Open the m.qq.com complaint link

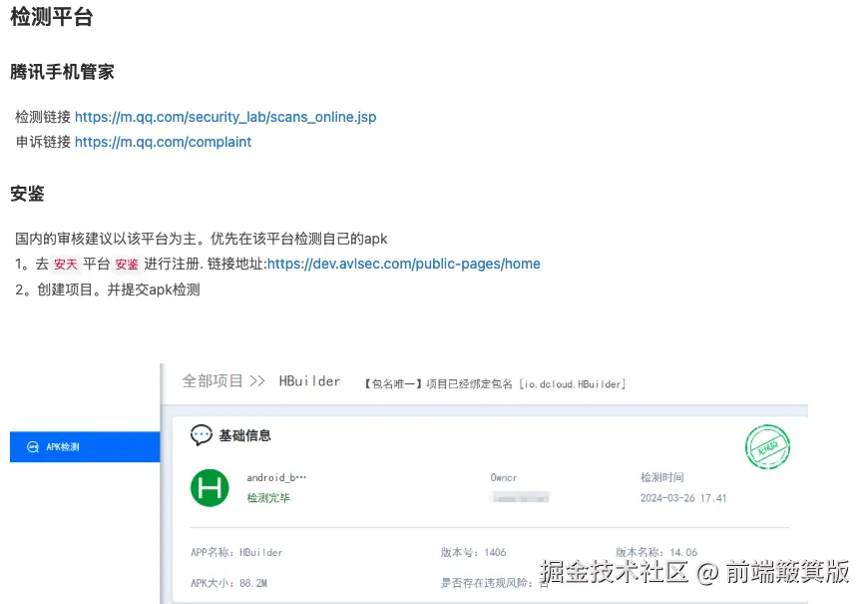(163, 142)
